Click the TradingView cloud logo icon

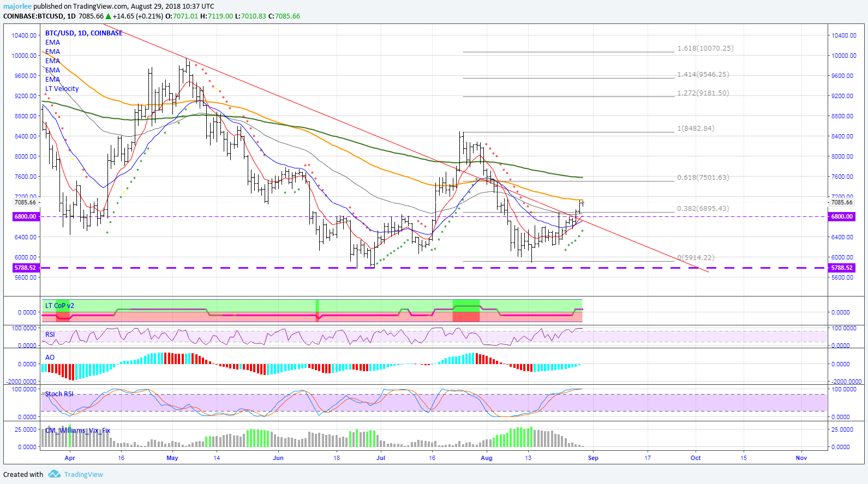pos(54,474)
